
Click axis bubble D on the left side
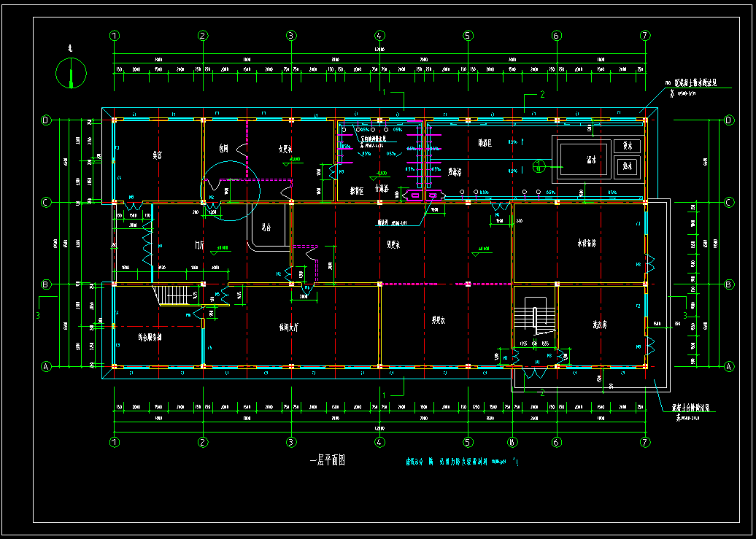coord(46,120)
